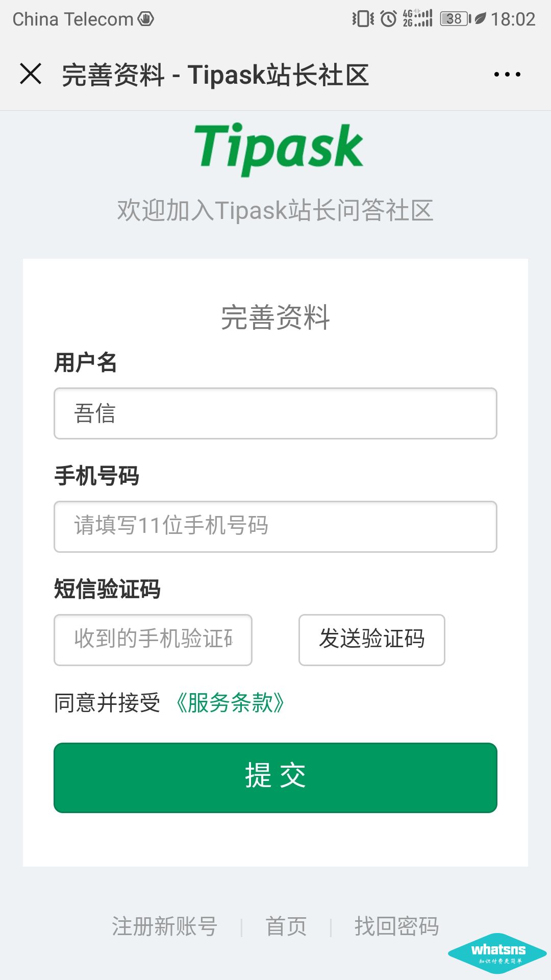Viewport: 551px width, 980px height.
Task: Tap the China Telecom carrier label
Action: (x=73, y=19)
